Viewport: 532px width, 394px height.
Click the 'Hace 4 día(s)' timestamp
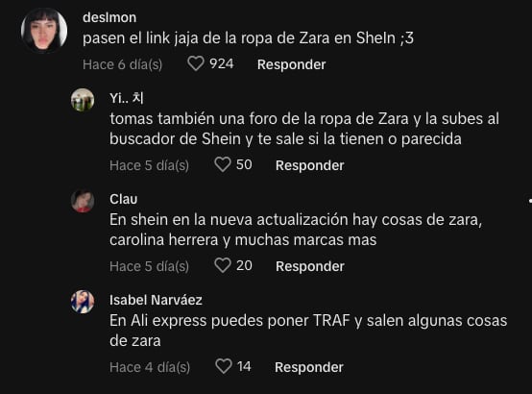(x=150, y=367)
